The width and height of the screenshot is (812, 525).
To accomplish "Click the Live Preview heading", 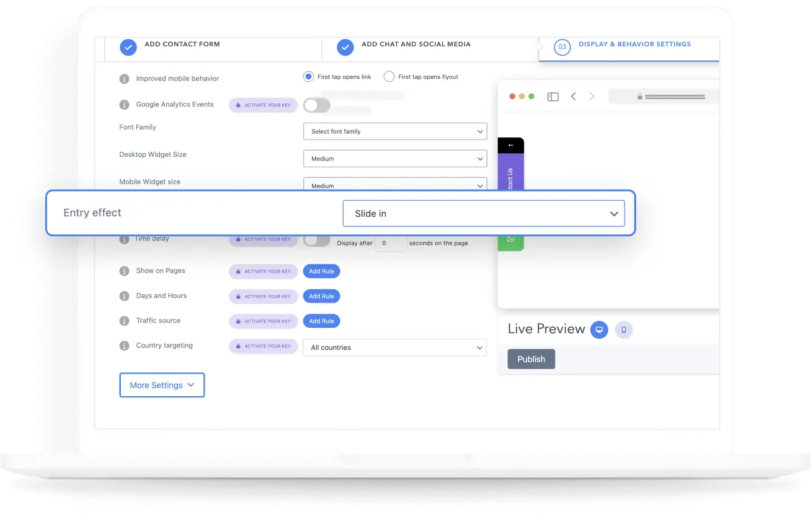I will pos(546,329).
